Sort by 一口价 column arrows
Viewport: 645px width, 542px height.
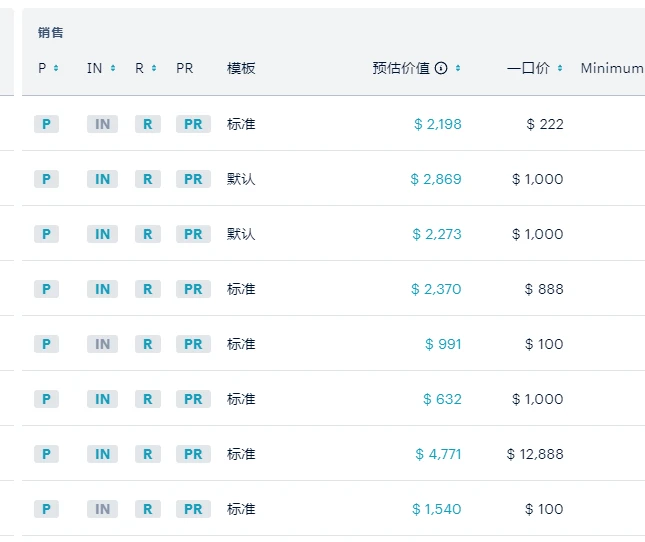[x=560, y=68]
